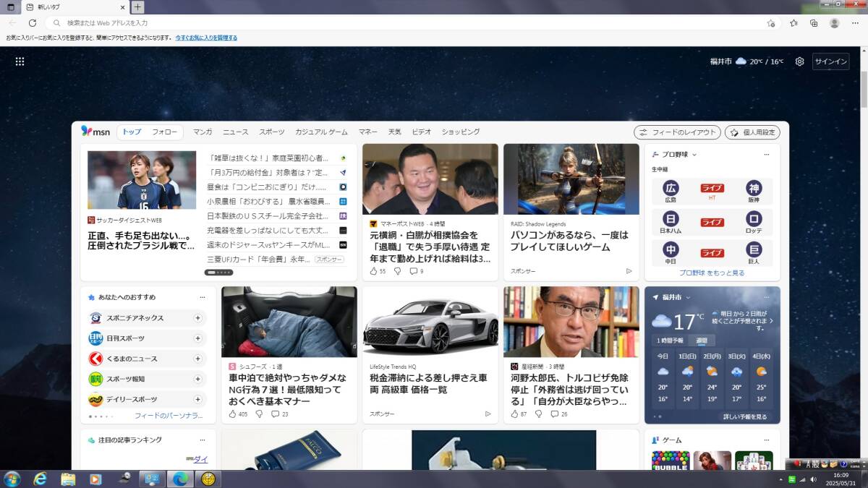868x488 pixels.
Task: Click the browser refresh button
Action: pos(32,23)
